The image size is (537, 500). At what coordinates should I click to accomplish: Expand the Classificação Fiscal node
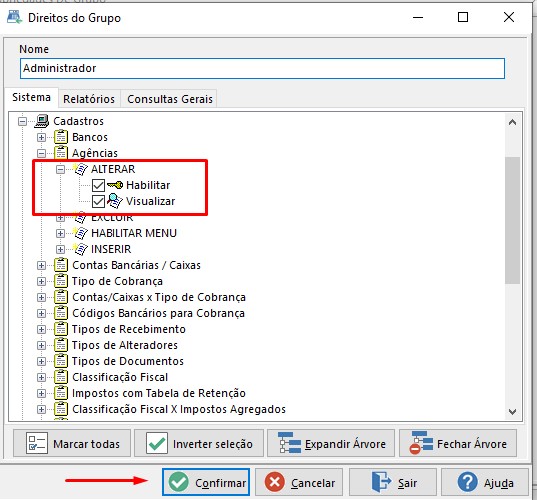pos(41,377)
